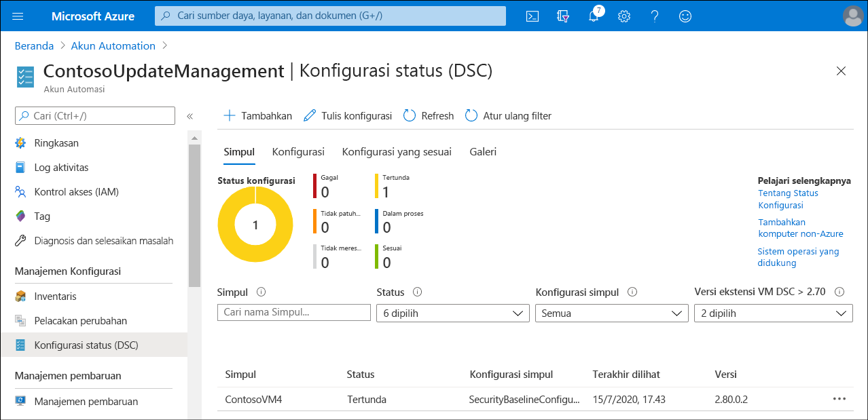Open help question mark icon
The image size is (868, 420).
655,16
